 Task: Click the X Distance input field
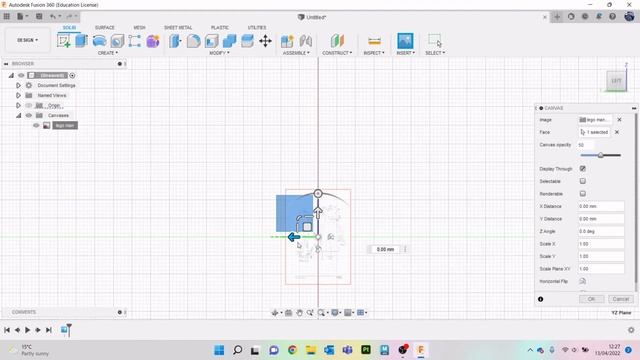coord(601,207)
